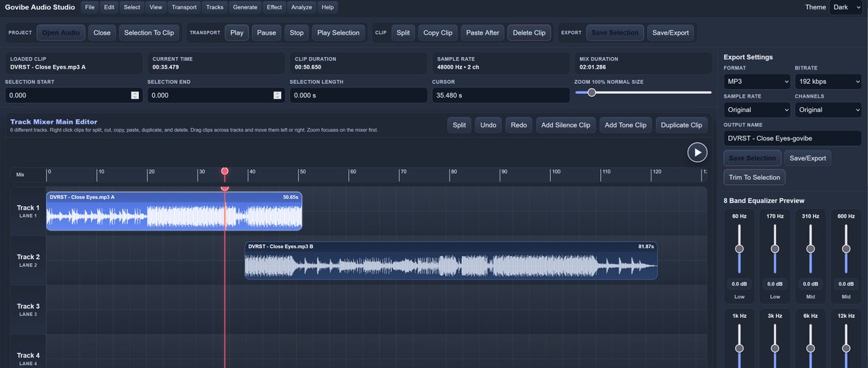Click the round play button in mixer

click(x=697, y=153)
